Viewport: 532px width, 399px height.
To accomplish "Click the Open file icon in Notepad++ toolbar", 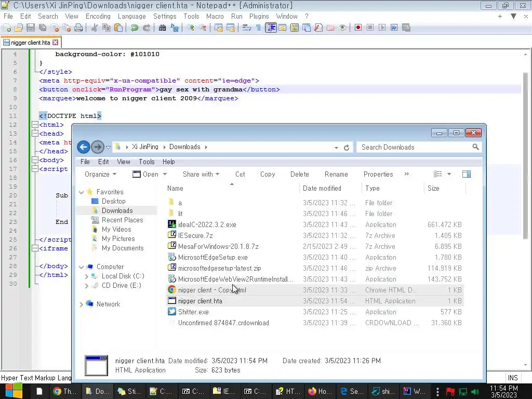I will point(19,28).
